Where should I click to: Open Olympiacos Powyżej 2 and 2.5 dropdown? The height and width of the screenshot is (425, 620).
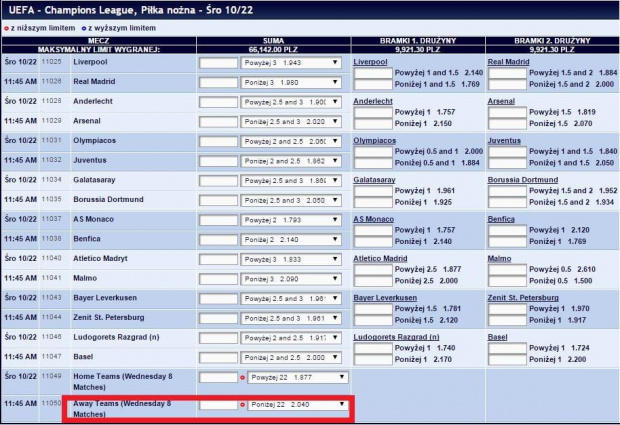(291, 142)
